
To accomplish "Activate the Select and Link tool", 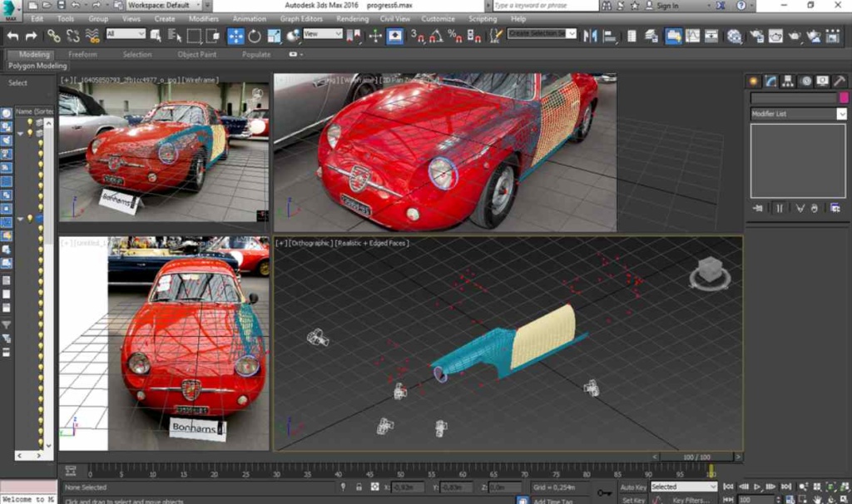I will click(x=52, y=35).
